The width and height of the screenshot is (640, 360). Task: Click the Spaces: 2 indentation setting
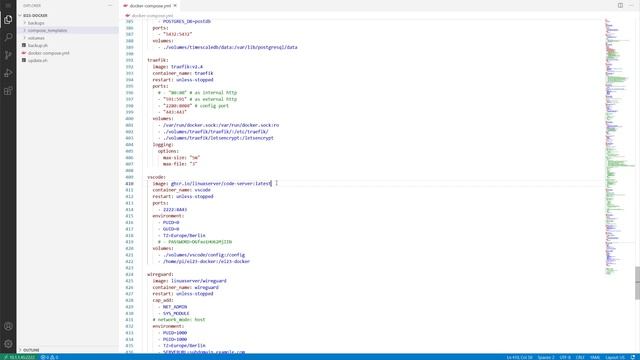(x=546, y=357)
